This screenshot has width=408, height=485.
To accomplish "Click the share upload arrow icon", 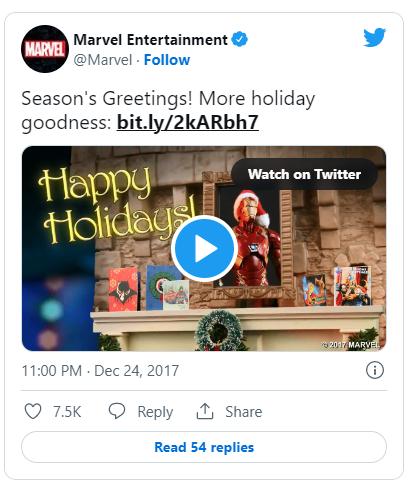I will pos(205,411).
